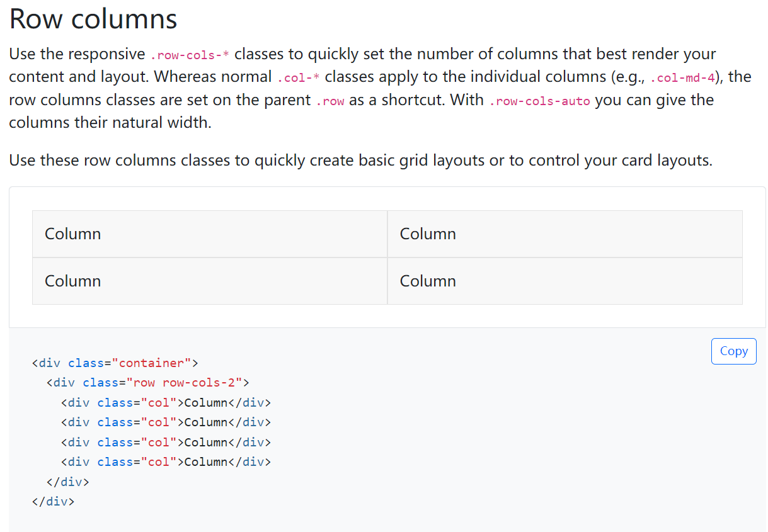
Task: Click the div class="container" code line
Action: click(115, 363)
